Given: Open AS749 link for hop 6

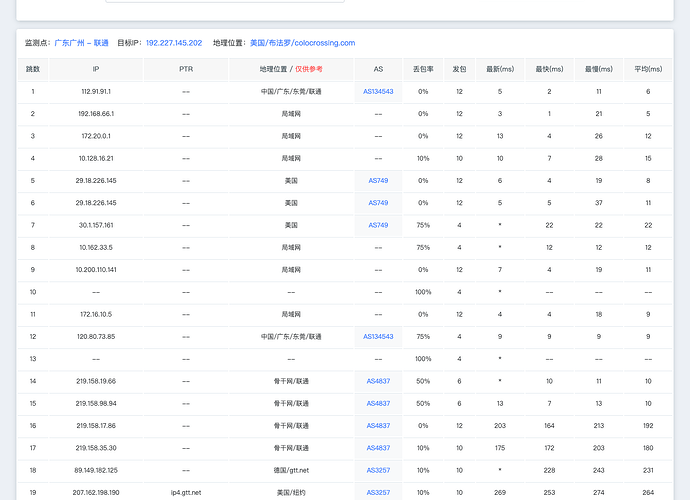Looking at the screenshot, I should (378, 203).
